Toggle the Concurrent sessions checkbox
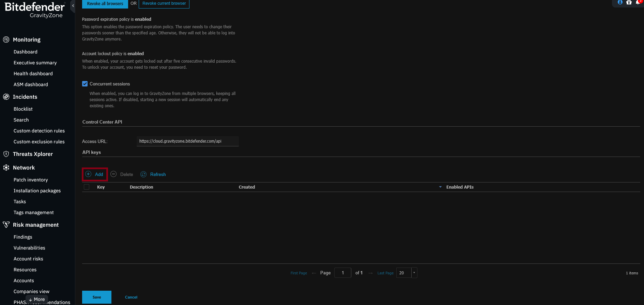The width and height of the screenshot is (644, 305). point(85,84)
